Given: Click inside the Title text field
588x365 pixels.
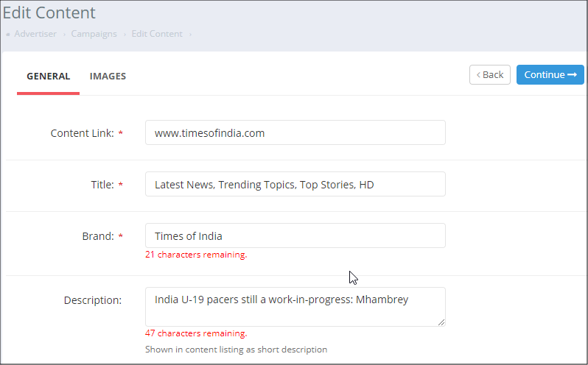Looking at the screenshot, I should point(295,185).
